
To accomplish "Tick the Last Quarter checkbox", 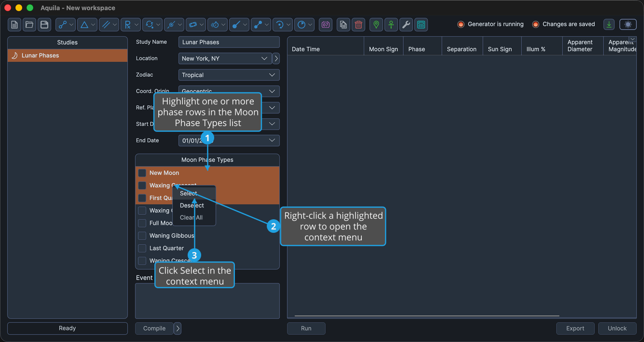I will (x=142, y=248).
